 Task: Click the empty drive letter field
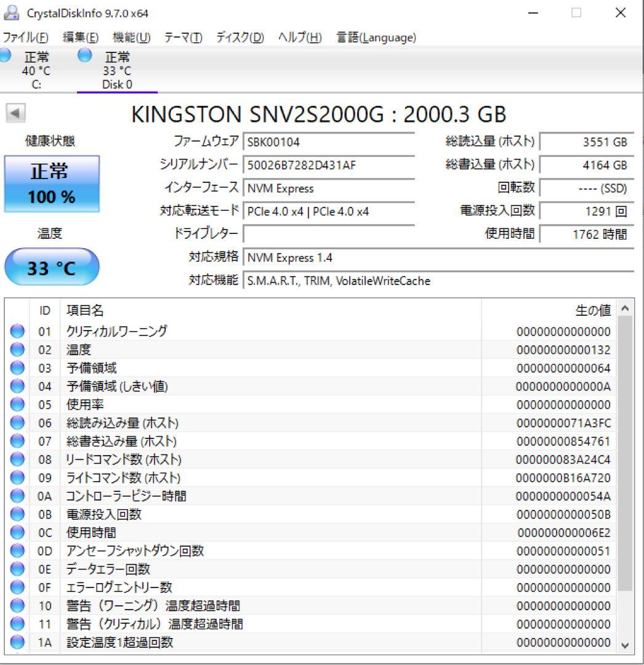(329, 234)
